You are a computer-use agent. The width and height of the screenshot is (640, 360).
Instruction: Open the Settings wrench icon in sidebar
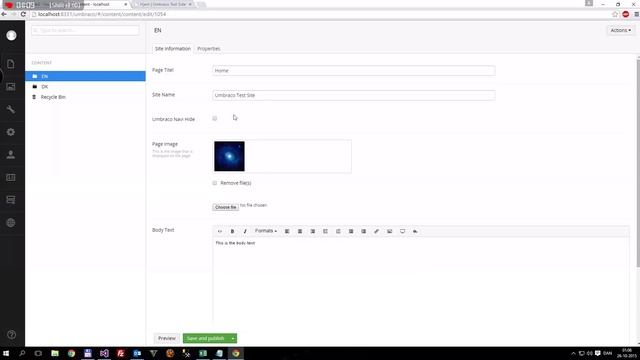pyautogui.click(x=11, y=109)
